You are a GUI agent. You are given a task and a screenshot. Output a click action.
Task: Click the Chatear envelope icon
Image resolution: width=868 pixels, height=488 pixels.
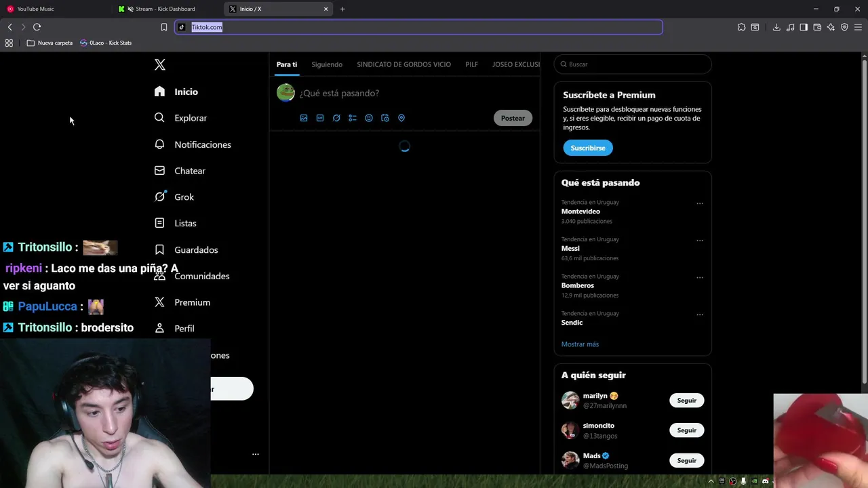point(159,171)
